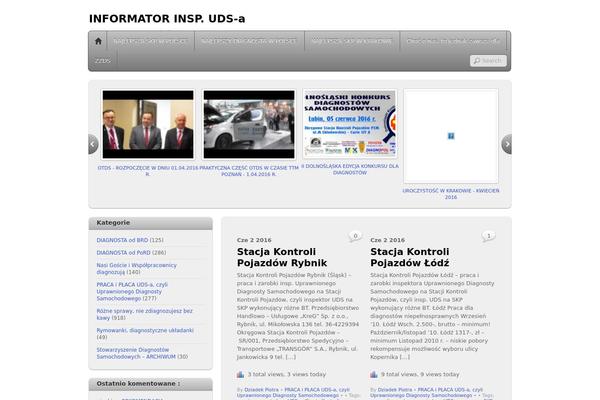Screen dimensions: 600x400
Task: Click the site title INFORMATOR INSP. UDS-a
Action: 167,18
